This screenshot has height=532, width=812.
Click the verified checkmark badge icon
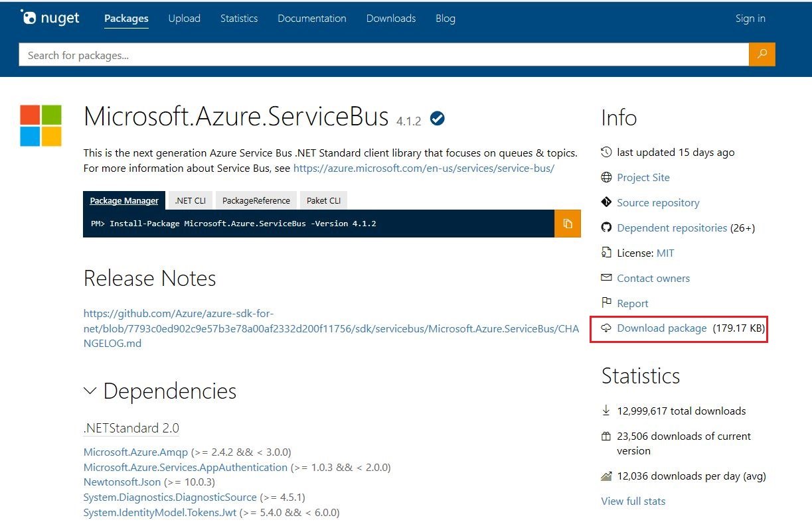pos(438,119)
